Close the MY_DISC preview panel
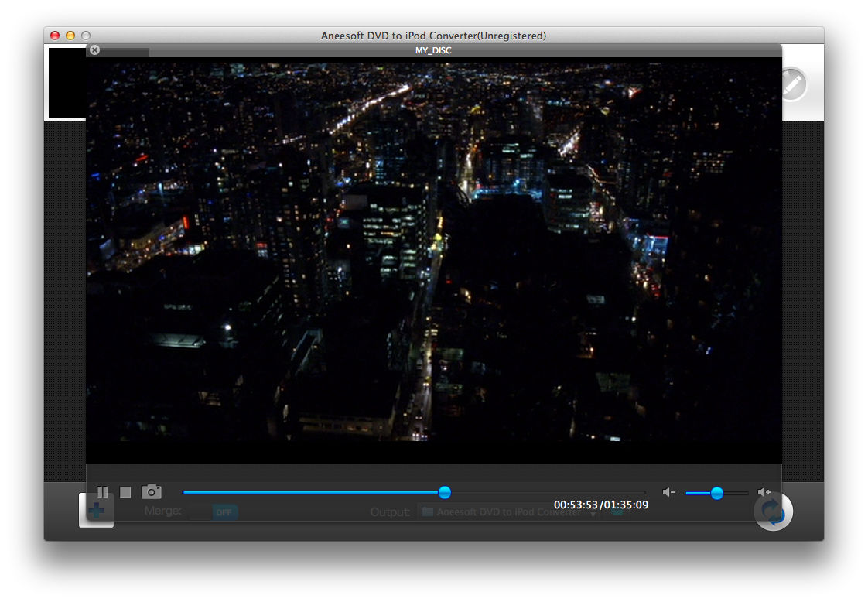 tap(94, 50)
